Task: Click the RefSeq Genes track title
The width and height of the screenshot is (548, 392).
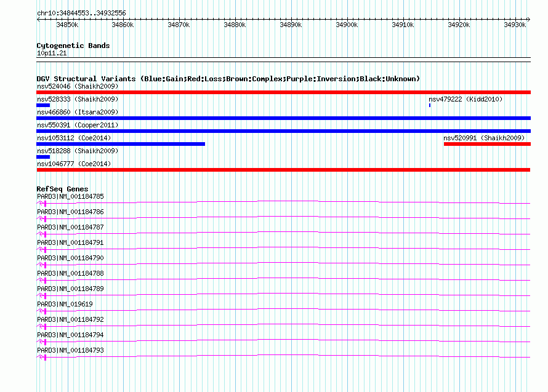Action: [x=62, y=189]
